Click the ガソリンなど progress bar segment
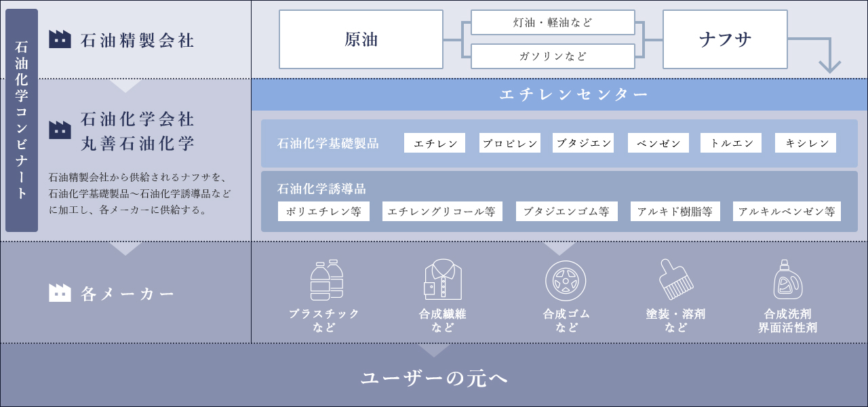868x407 pixels. [x=552, y=56]
